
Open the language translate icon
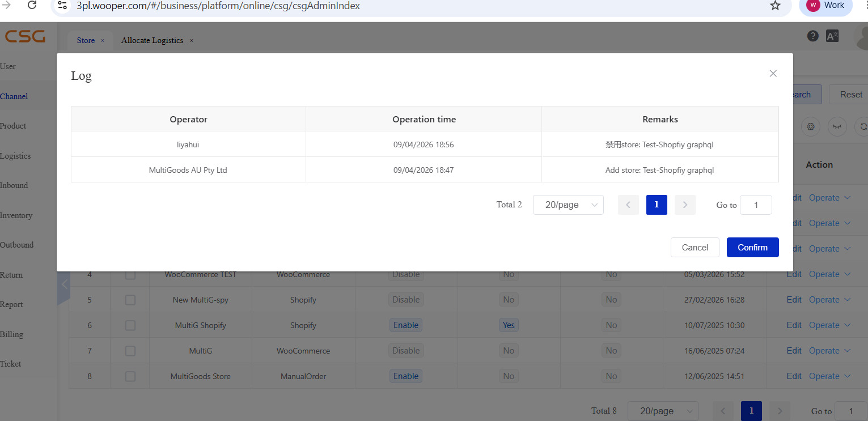click(832, 36)
